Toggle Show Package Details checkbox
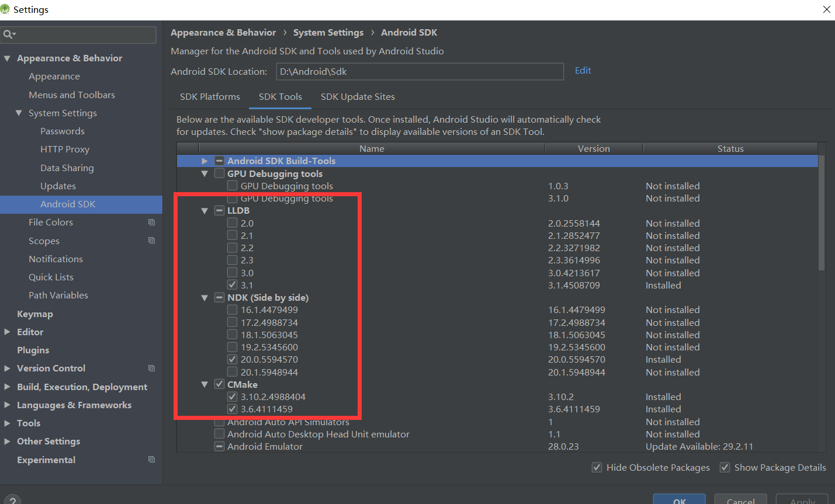This screenshot has height=504, width=835. click(x=725, y=467)
